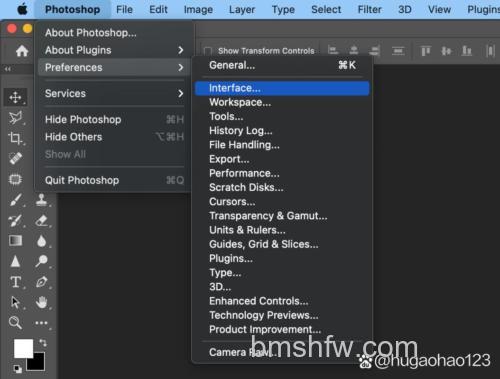Expand the Services submenu
The height and width of the screenshot is (379, 500).
114,94
